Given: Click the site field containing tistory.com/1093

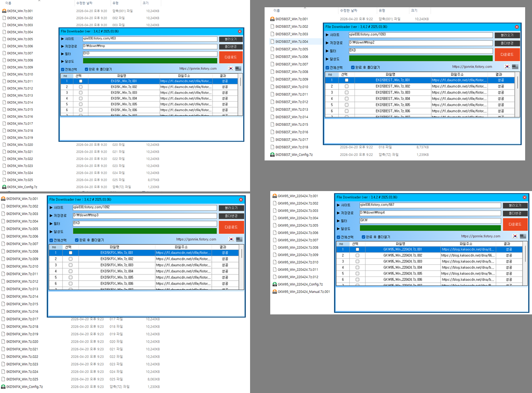Looking at the screenshot, I should pyautogui.click(x=421, y=35).
